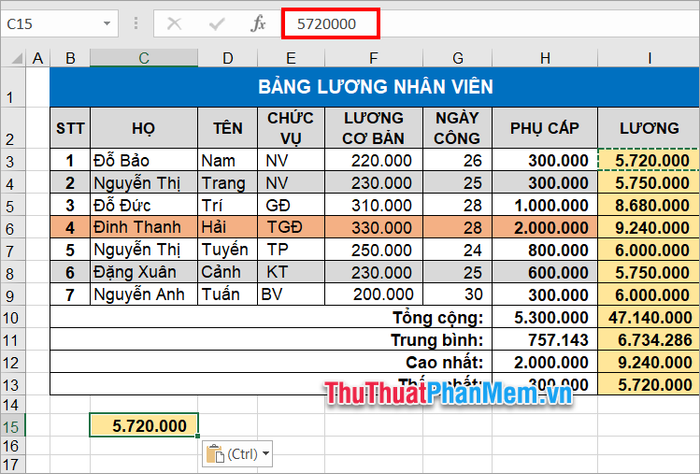Click the Select All corner triangle
Screen dimensions: 700x474
point(12,60)
